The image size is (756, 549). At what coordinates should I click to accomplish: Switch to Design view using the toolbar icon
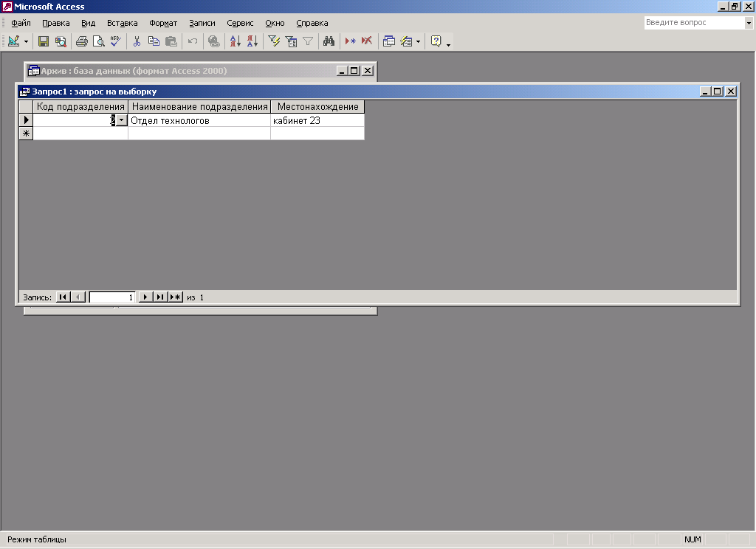[13, 41]
